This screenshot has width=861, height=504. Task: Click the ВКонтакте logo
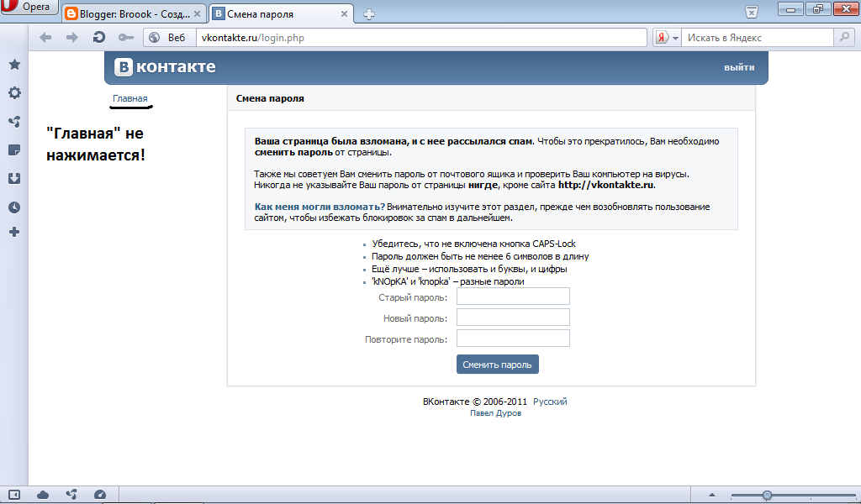pyautogui.click(x=165, y=67)
